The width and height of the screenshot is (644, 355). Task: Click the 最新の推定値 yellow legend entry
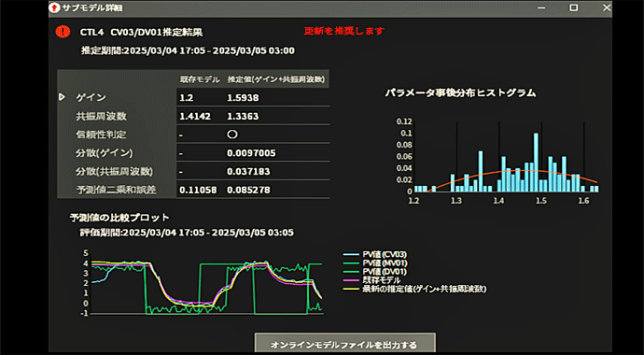(x=414, y=290)
